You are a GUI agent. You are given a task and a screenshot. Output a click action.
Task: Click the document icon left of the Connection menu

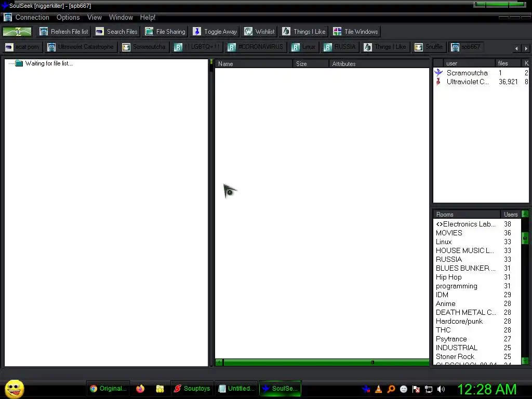tap(7, 17)
